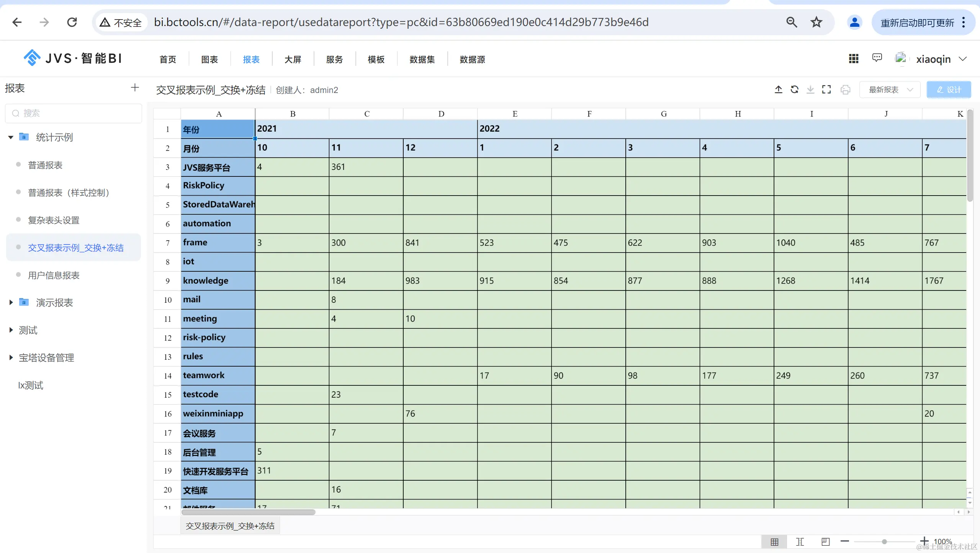Switch to normal grid view mode
This screenshot has width=980, height=553.
click(x=774, y=542)
